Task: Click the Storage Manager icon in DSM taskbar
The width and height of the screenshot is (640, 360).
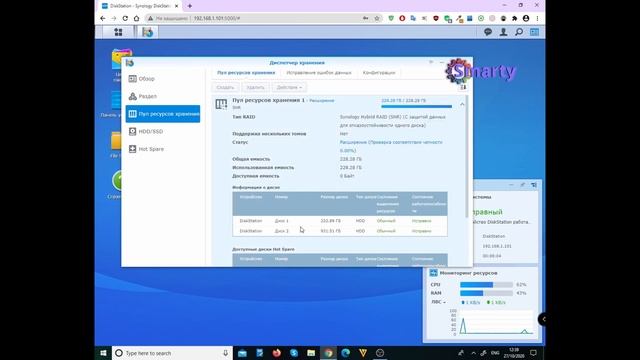Action: click(x=147, y=32)
